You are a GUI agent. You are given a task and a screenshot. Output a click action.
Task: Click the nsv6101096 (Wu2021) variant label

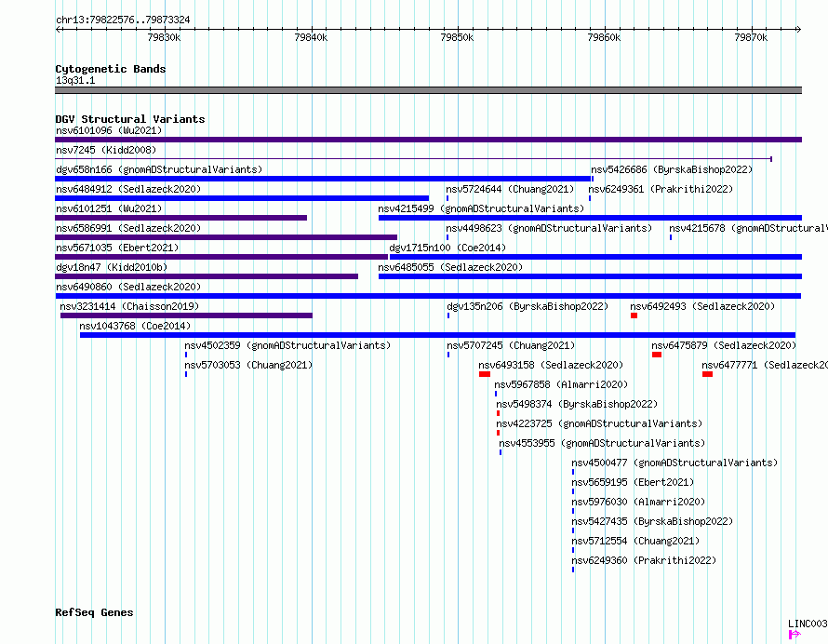click(109, 130)
